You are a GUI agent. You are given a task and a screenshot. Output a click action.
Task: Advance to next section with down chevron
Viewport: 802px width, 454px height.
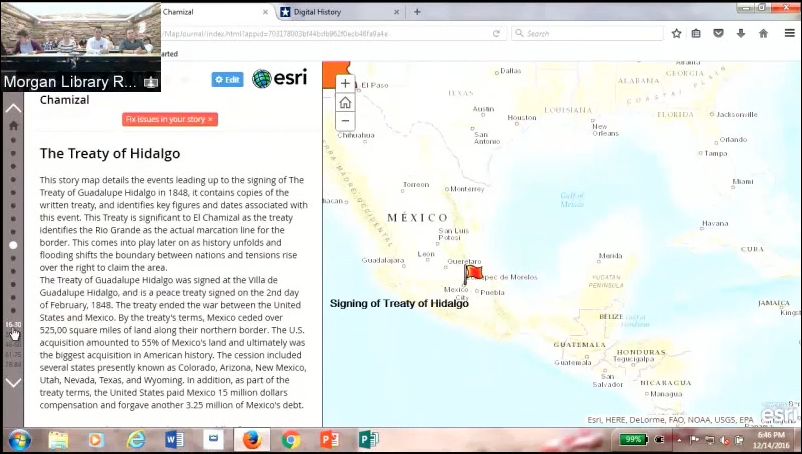[x=13, y=382]
